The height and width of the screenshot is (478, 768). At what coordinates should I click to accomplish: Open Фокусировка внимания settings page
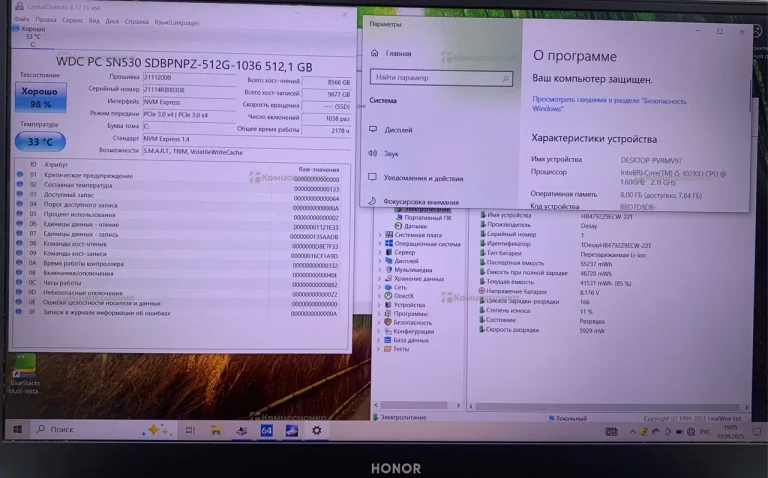click(x=421, y=201)
